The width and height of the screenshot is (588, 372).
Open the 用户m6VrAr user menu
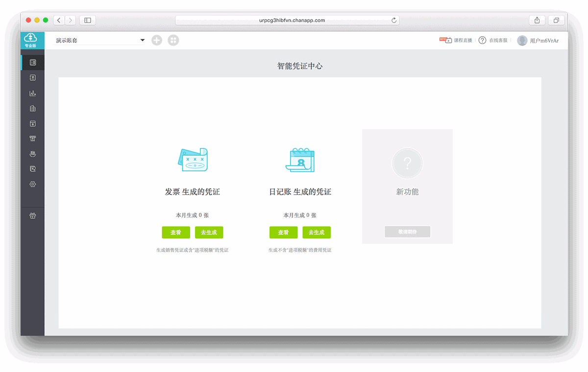(x=538, y=41)
